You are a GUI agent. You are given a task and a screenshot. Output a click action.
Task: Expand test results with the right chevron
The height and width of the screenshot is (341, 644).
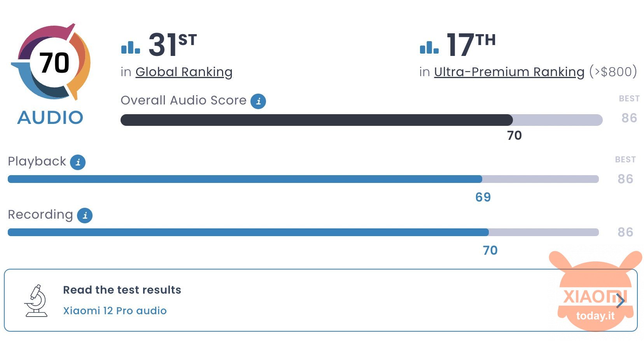click(621, 300)
